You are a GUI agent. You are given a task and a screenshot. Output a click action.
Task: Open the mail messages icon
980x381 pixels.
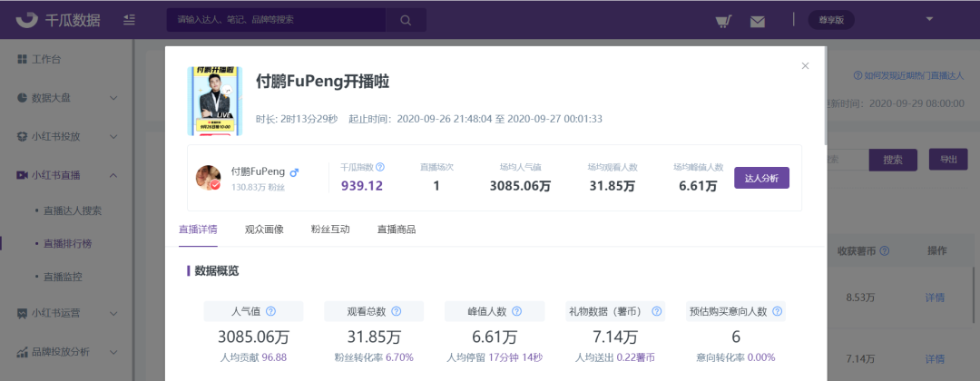tap(758, 21)
